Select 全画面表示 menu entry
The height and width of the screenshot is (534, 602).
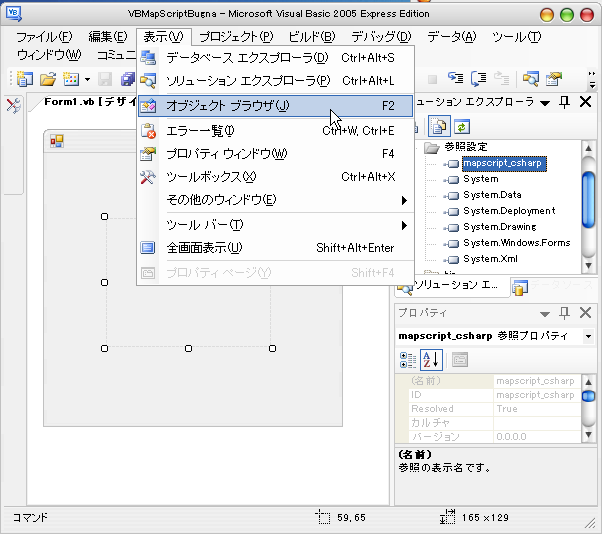click(275, 248)
